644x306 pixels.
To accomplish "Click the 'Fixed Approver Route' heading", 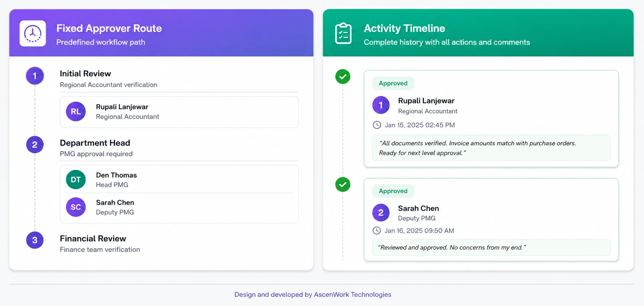I will (109, 28).
